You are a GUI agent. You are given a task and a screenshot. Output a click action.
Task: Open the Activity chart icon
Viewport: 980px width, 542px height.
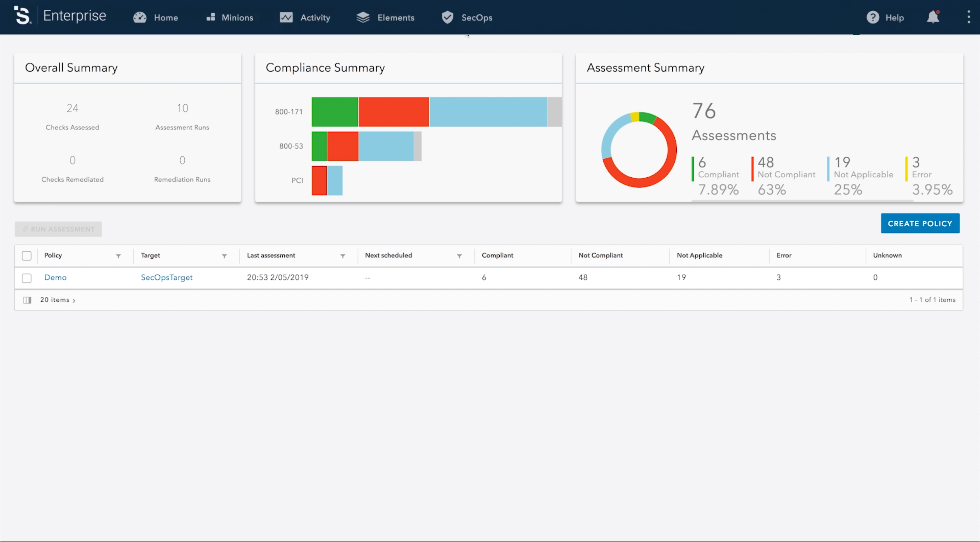click(x=286, y=18)
